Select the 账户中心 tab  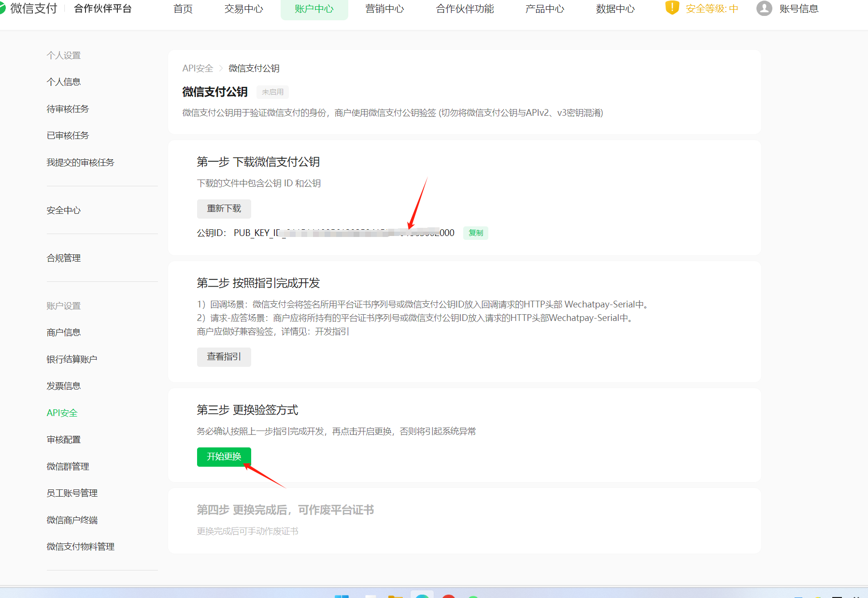tap(314, 9)
